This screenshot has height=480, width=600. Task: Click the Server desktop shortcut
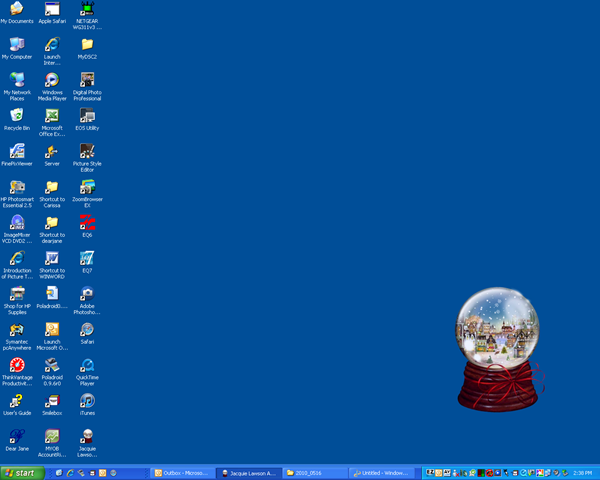pyautogui.click(x=52, y=155)
